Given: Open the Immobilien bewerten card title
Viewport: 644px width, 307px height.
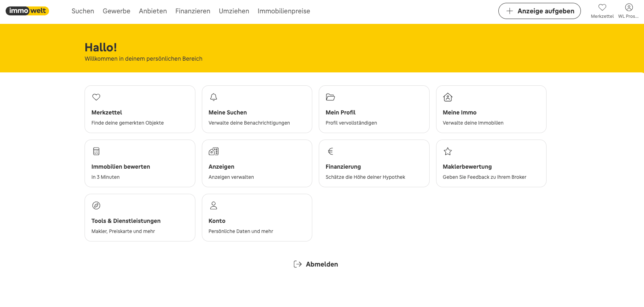Looking at the screenshot, I should coord(121,167).
